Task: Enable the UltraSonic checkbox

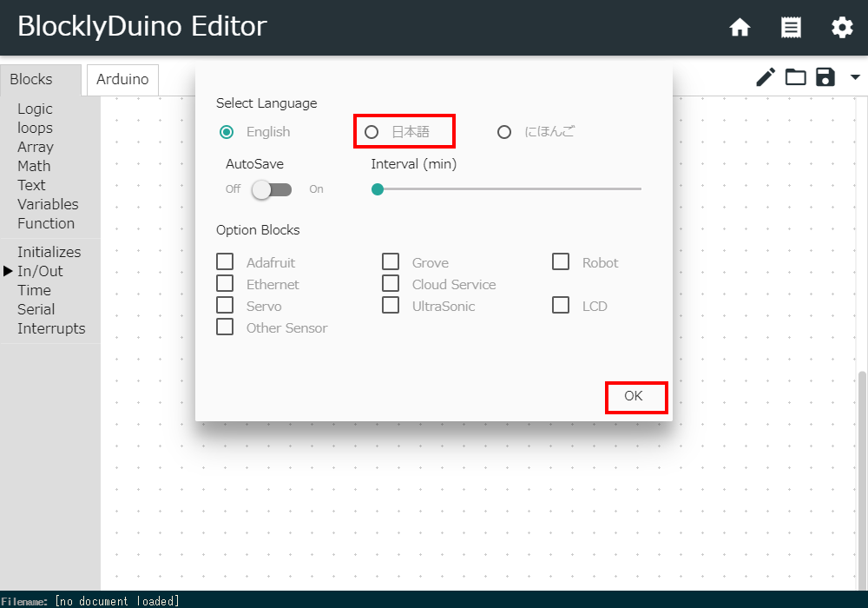Action: [391, 306]
